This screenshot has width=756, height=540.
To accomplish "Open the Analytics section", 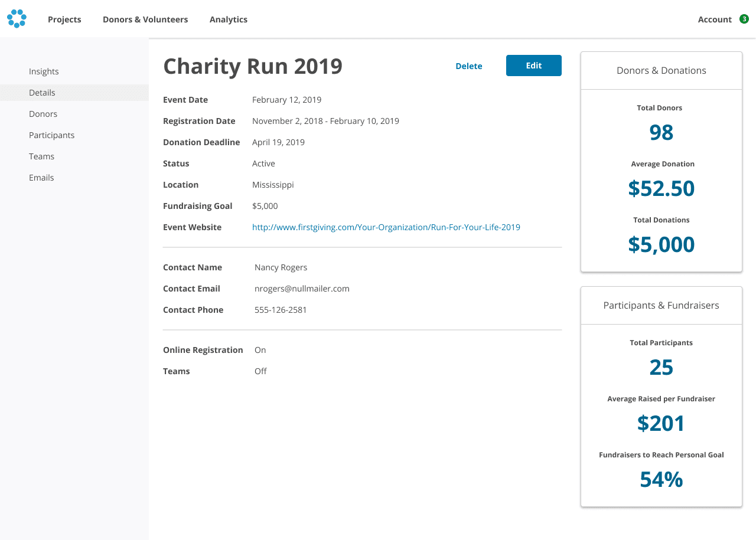I will click(x=229, y=19).
